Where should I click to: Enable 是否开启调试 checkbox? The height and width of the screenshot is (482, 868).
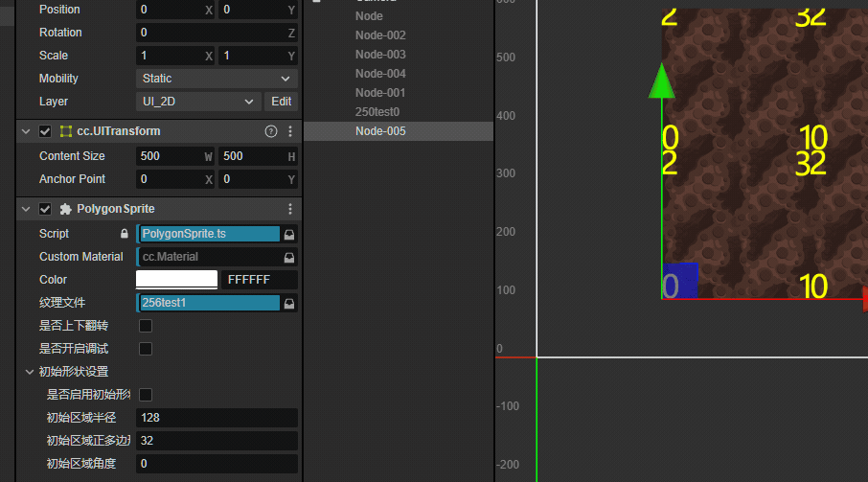146,349
